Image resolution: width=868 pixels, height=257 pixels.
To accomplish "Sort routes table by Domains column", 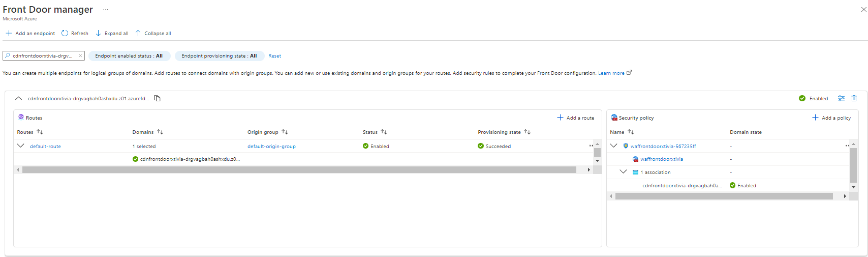I will point(160,132).
